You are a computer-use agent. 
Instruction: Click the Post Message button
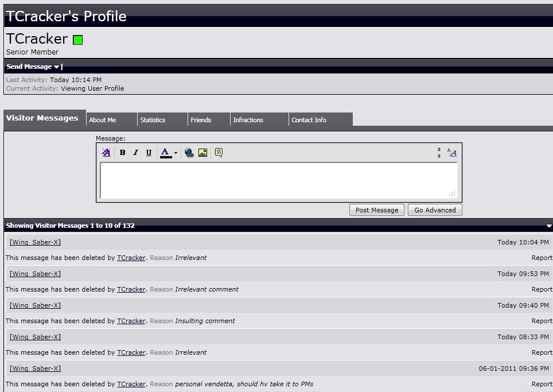coord(377,210)
